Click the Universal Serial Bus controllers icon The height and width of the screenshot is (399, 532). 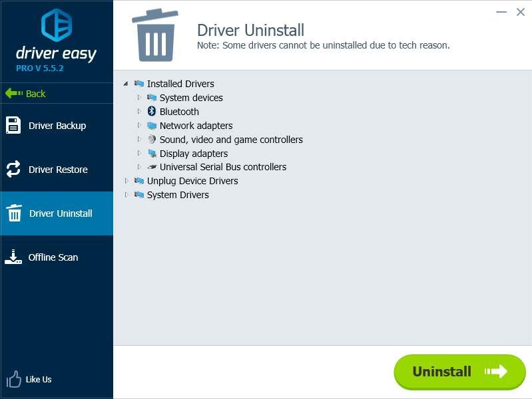pyautogui.click(x=152, y=167)
